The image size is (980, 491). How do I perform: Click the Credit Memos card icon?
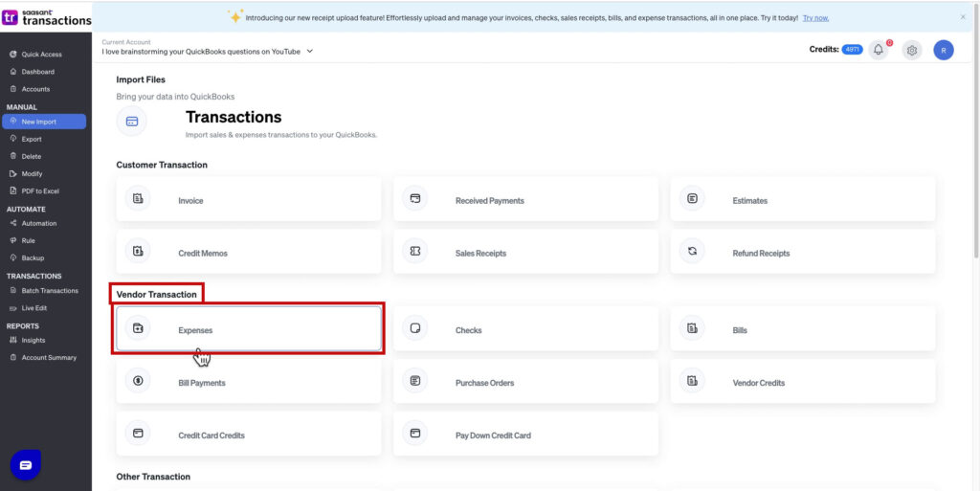(138, 251)
